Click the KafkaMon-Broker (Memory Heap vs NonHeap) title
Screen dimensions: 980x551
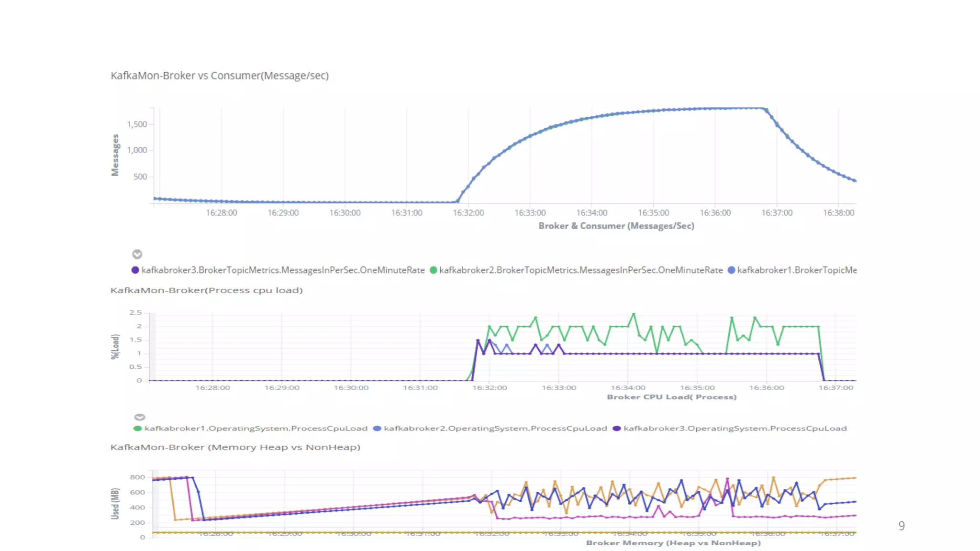(x=235, y=447)
